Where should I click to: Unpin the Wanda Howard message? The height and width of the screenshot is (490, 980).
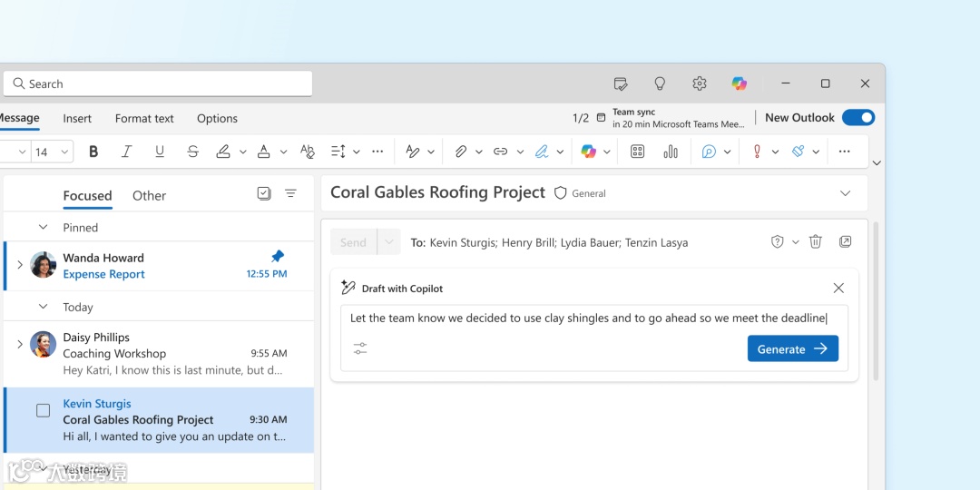[278, 256]
